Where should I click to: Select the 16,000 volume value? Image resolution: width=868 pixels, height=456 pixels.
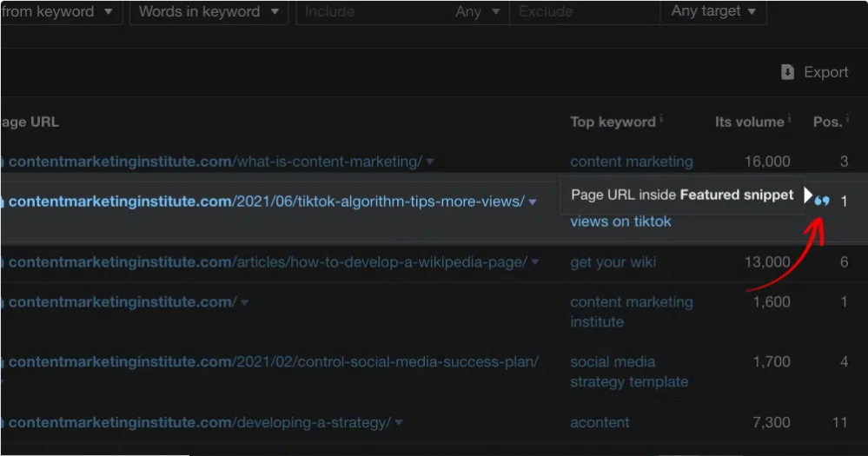point(767,162)
